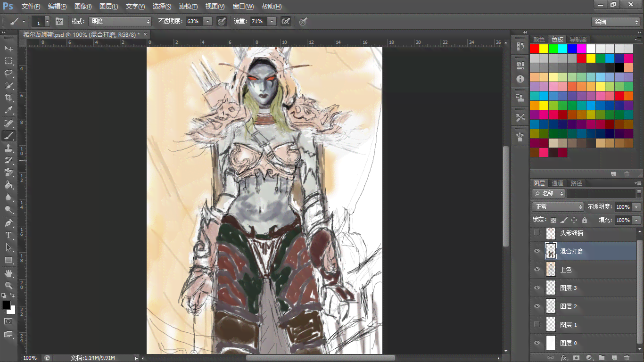Screen dimensions: 644x362
Task: Pick the pure red swatch
Action: pyautogui.click(x=534, y=49)
